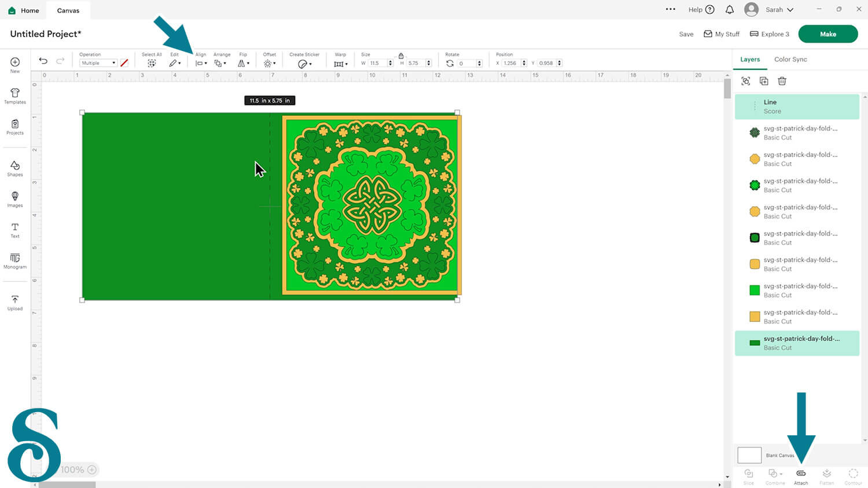868x488 pixels.
Task: Open the Operation dropdown showing Multiple
Action: [x=98, y=63]
